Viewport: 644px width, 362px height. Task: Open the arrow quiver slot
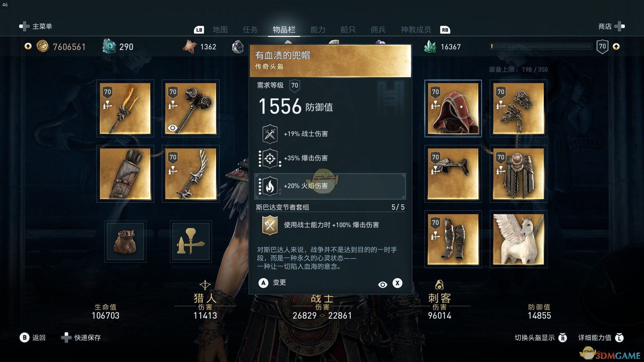(125, 174)
